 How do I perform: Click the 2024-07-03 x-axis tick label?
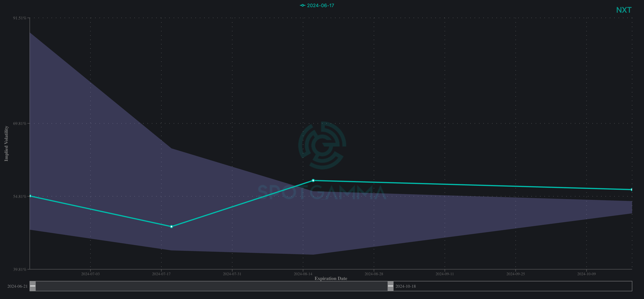pyautogui.click(x=90, y=274)
